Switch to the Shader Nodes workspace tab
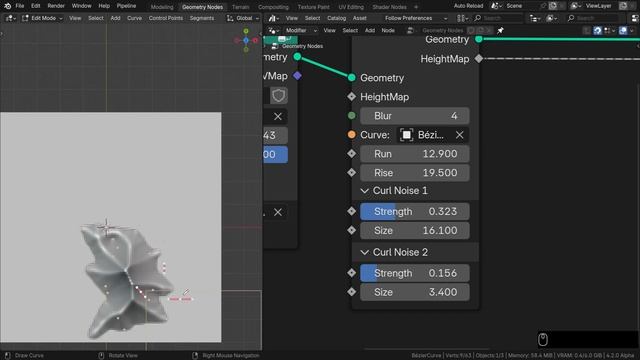Viewport: 640px width, 360px height. tap(389, 7)
